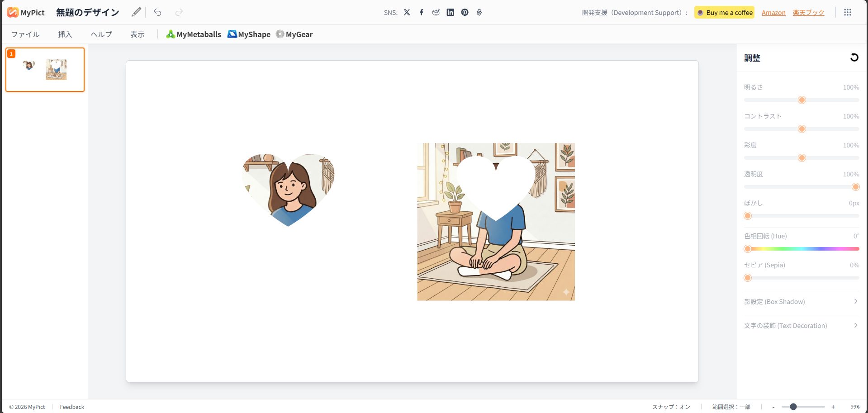Expand 文字の装飾 (Text Decoration) section

point(801,326)
